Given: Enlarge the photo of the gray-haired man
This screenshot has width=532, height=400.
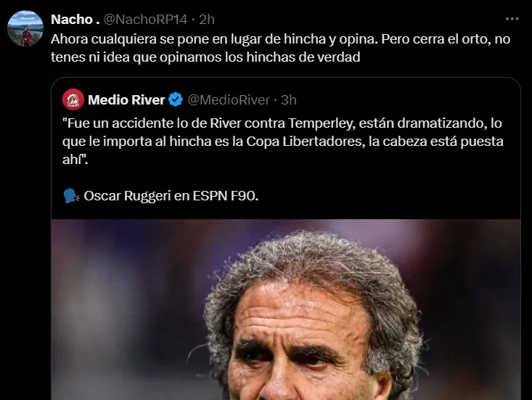Looking at the screenshot, I should tap(286, 309).
